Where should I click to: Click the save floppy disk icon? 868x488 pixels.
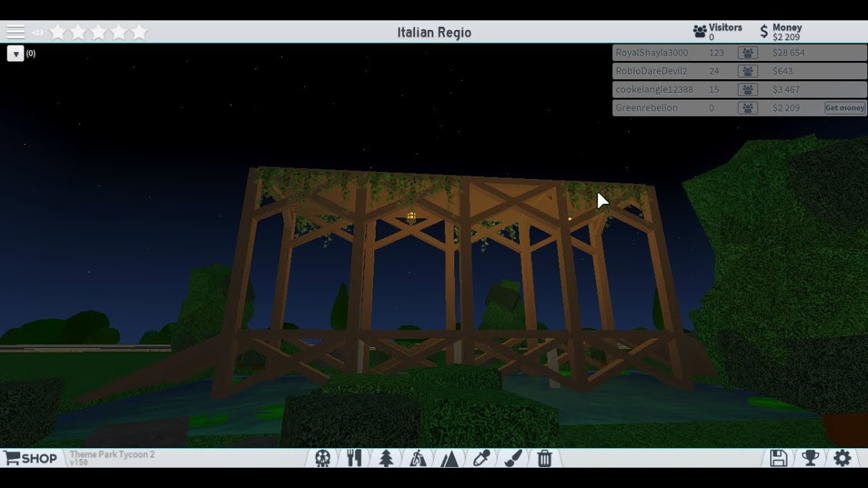[x=778, y=458]
